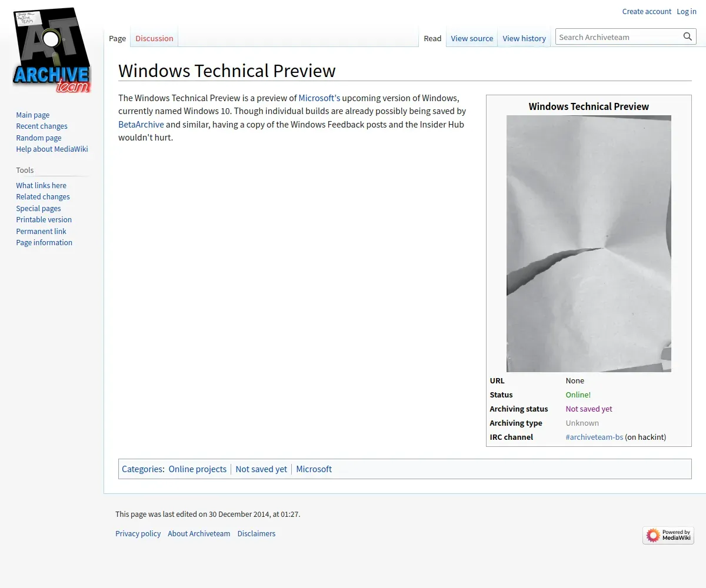Viewport: 706px width, 588px height.
Task: Click the Archiving status label
Action: [x=519, y=409]
